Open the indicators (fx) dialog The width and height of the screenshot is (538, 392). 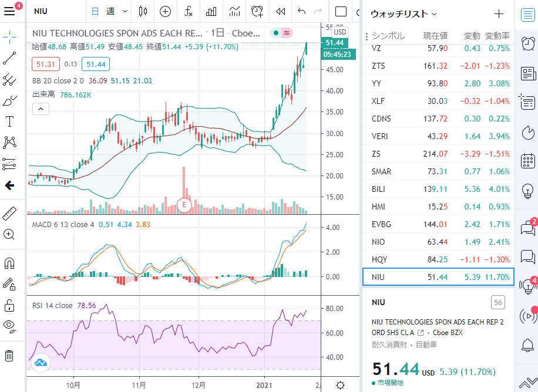188,12
